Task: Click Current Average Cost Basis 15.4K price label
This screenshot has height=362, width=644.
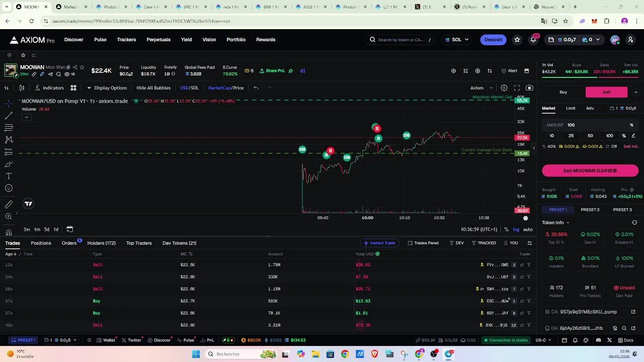Action: click(x=522, y=153)
